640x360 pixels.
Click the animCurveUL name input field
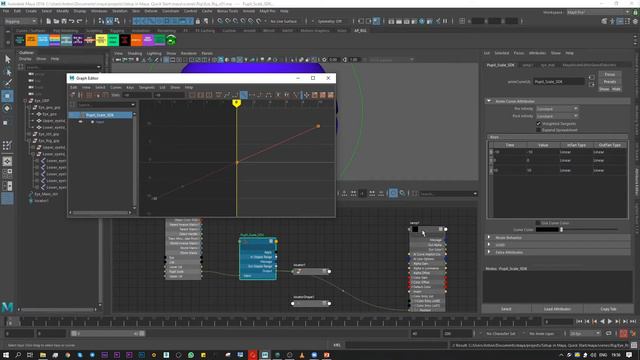559,82
